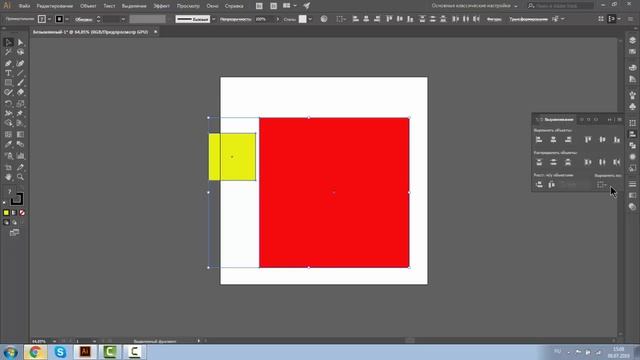Click horizontal distribute right in Align panel
The image size is (640, 360).
[x=617, y=162]
